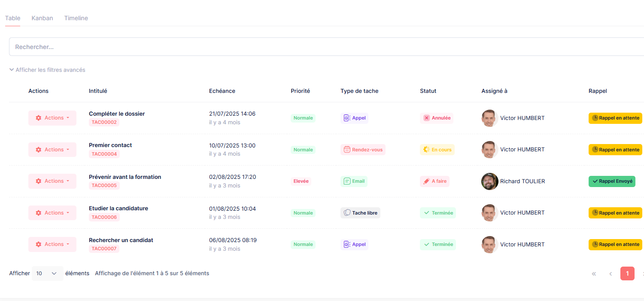The image size is (644, 301).
Task: Click the TAC00005 task reference badge
Action: pos(104,185)
